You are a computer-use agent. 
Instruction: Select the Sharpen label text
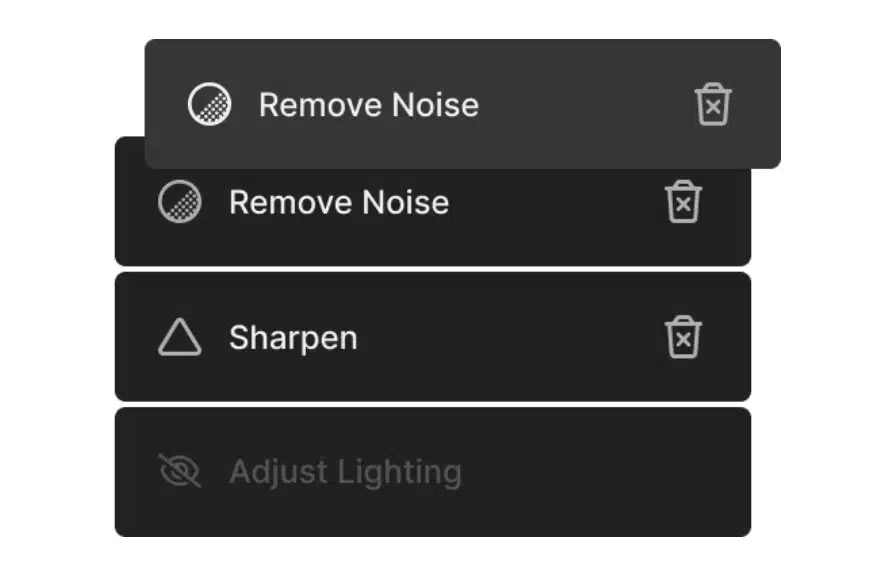[x=293, y=338]
